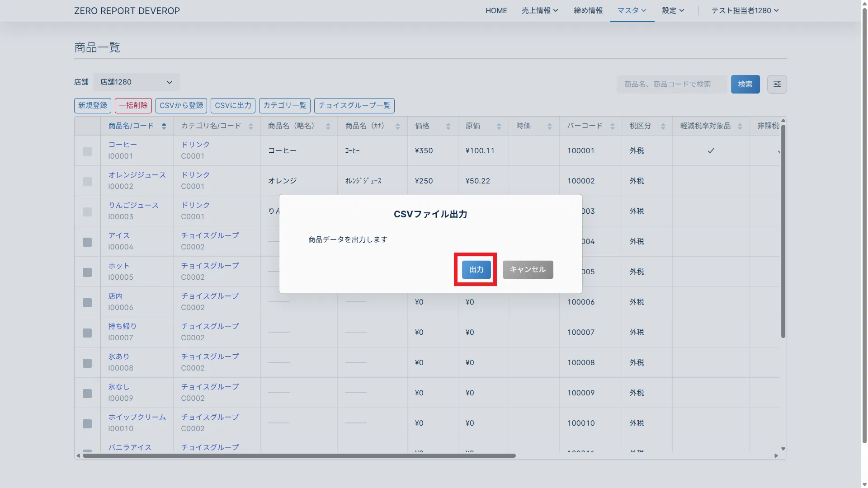Focus the 商品名、商品コード search field

(x=671, y=84)
